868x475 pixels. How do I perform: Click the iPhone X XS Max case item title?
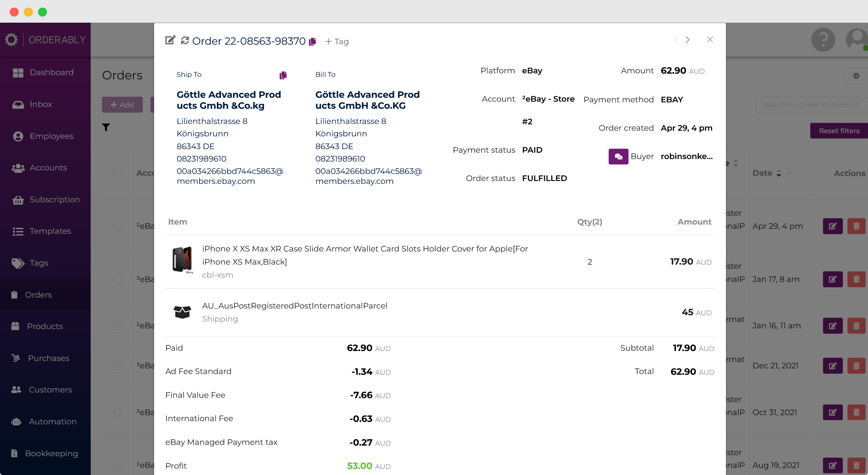pos(365,255)
